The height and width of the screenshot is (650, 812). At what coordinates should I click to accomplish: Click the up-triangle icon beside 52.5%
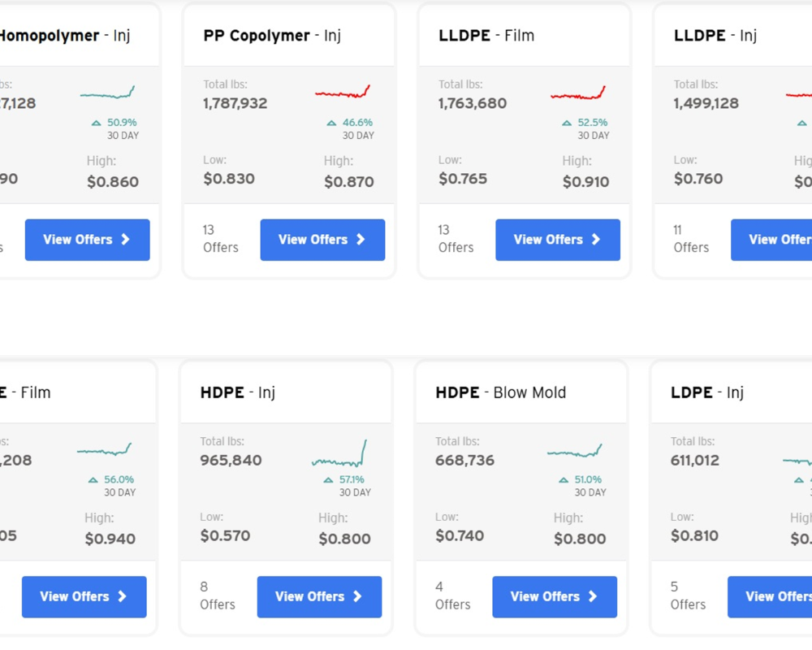point(567,123)
